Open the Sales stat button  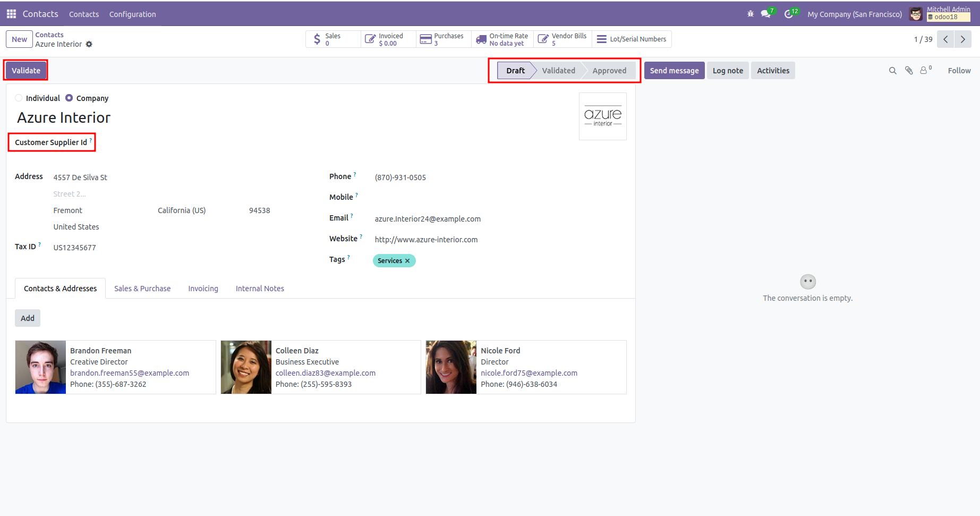pos(333,39)
